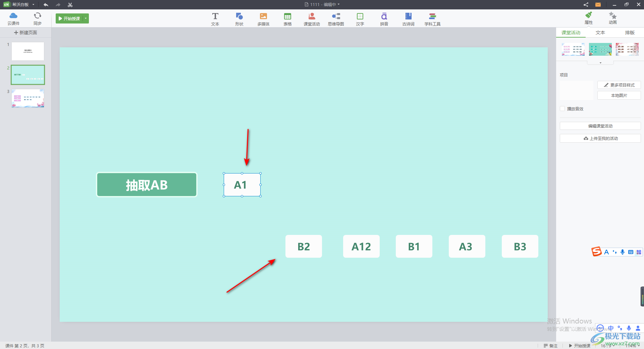Select the 抽取AB green box

(147, 185)
